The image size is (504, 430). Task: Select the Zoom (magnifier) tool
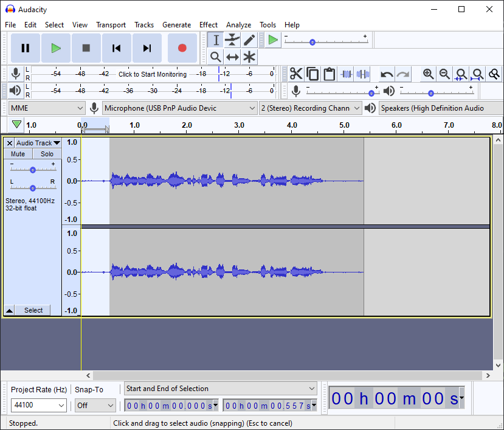pos(216,57)
